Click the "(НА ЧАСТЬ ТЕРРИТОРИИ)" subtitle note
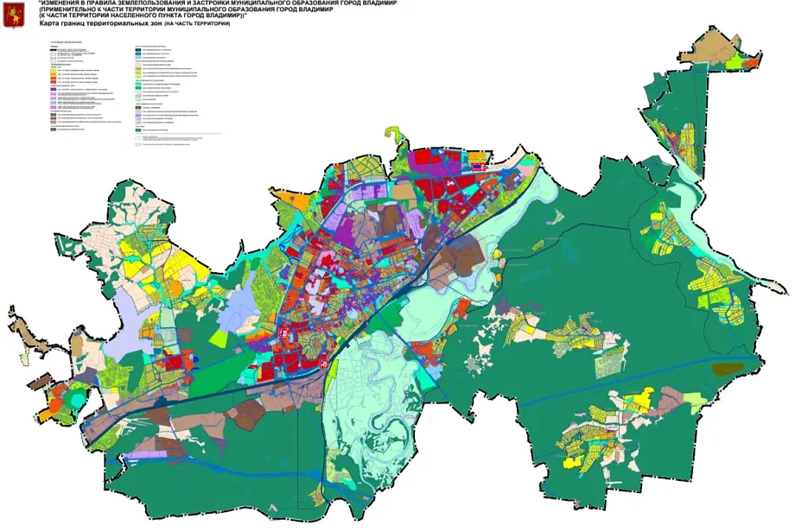This screenshot has height=532, width=795. [197, 24]
